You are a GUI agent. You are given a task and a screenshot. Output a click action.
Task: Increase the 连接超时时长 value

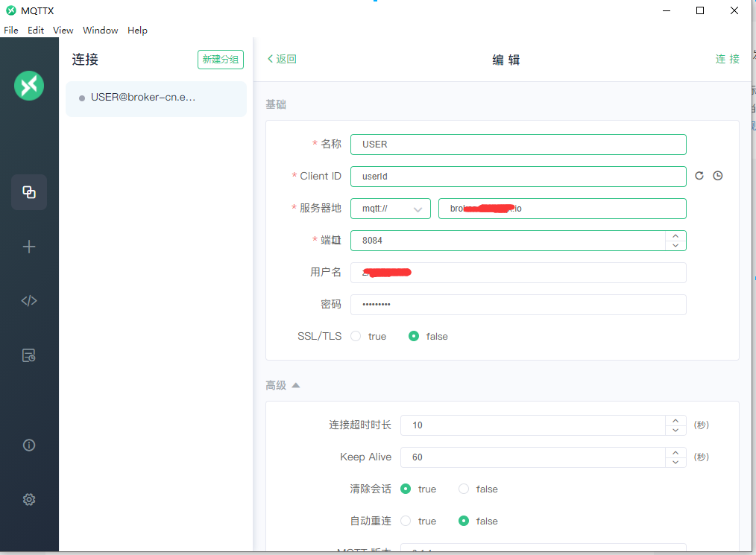click(675, 421)
